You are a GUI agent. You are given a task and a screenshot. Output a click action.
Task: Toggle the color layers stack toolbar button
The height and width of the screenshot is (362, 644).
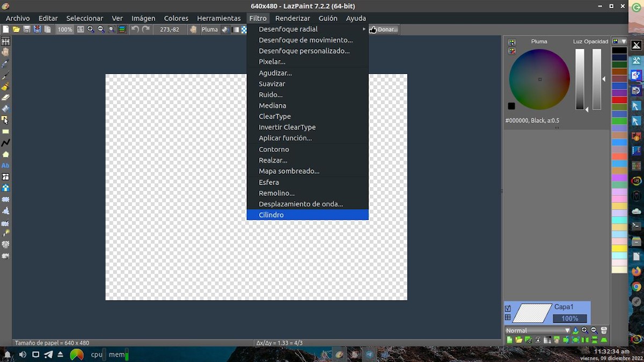(122, 29)
